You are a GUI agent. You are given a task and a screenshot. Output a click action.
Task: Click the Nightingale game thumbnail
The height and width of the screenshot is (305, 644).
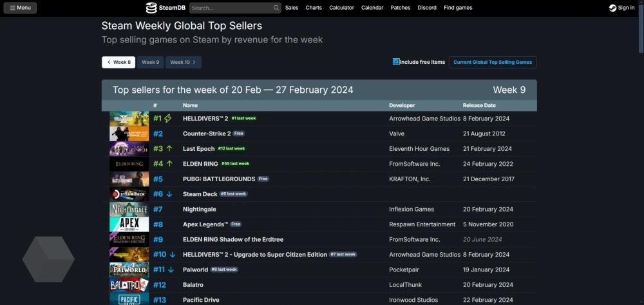[129, 210]
